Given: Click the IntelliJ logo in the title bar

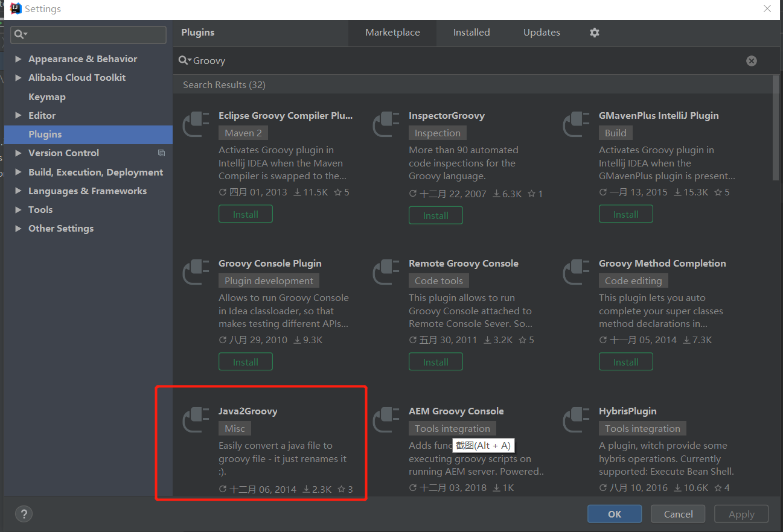Looking at the screenshot, I should [16, 9].
